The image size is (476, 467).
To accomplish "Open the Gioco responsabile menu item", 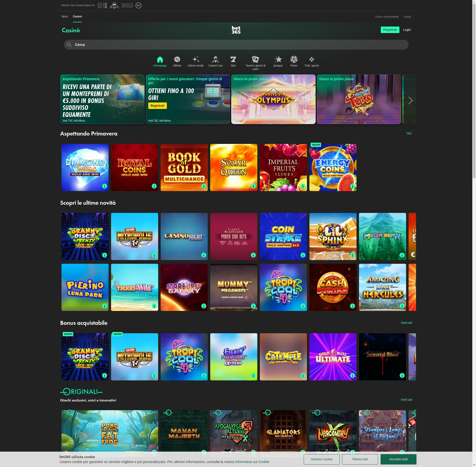I will pyautogui.click(x=387, y=16).
